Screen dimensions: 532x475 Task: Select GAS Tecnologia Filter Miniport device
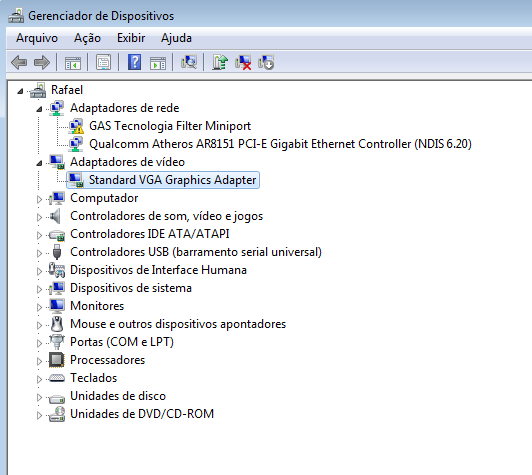click(170, 126)
